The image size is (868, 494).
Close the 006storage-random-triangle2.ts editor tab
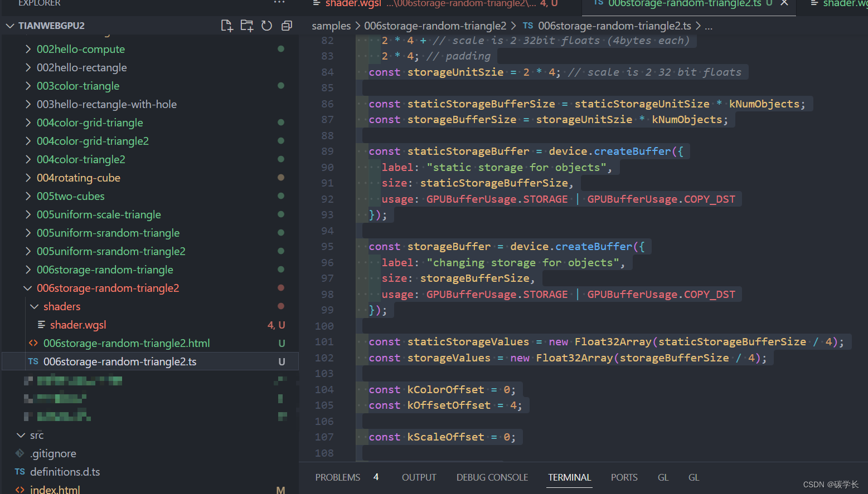click(x=784, y=3)
